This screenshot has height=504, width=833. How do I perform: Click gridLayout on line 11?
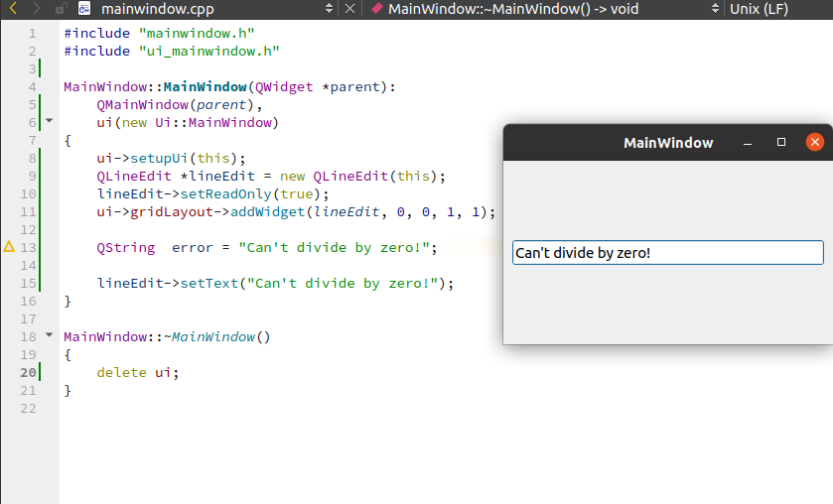pyautogui.click(x=172, y=212)
